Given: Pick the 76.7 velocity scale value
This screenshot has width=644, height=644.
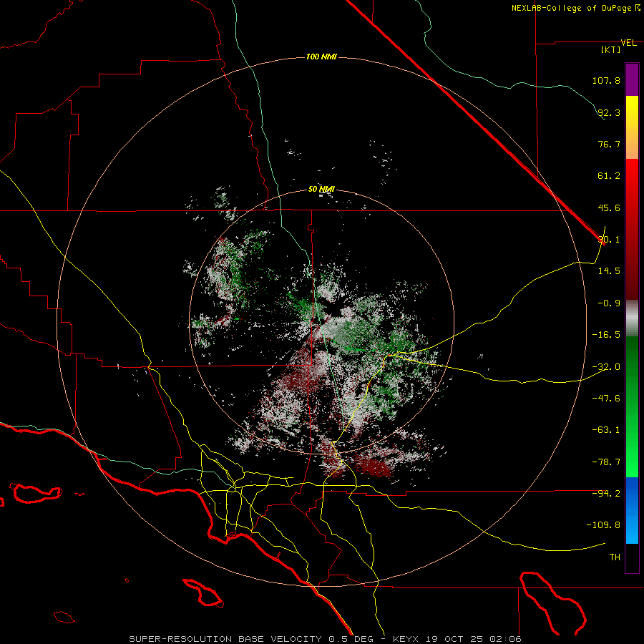Looking at the screenshot, I should tap(609, 144).
